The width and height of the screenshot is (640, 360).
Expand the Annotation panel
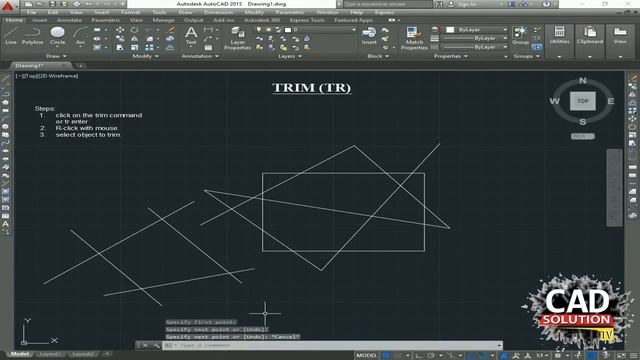click(x=200, y=56)
